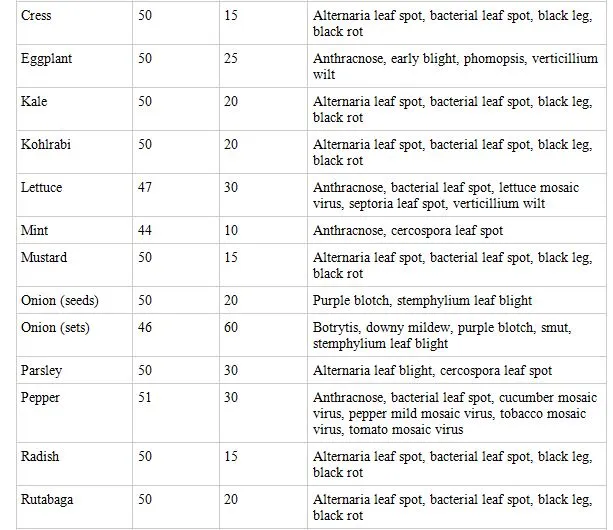The width and height of the screenshot is (613, 530).
Task: Click the value 51 in Pepper row
Action: [145, 398]
